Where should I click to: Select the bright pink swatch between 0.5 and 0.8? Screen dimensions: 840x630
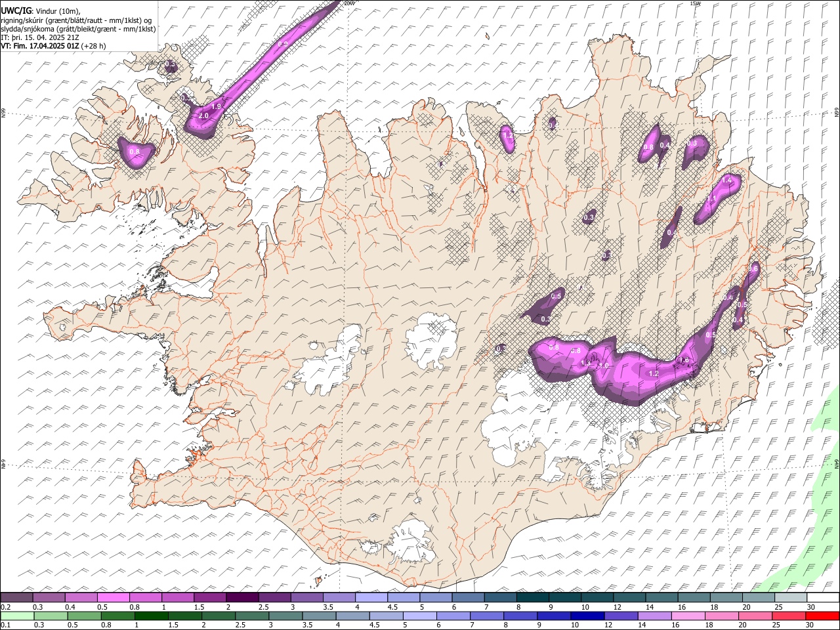[x=113, y=597]
